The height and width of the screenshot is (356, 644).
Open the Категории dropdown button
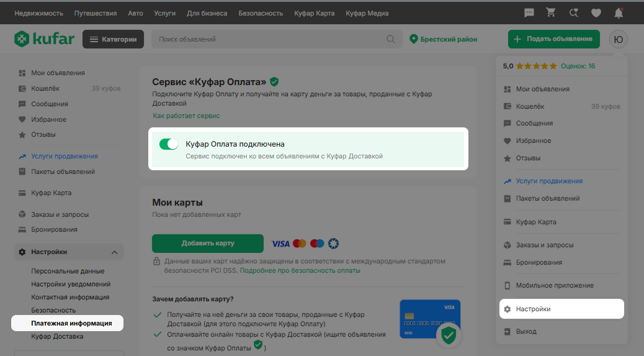coord(114,39)
